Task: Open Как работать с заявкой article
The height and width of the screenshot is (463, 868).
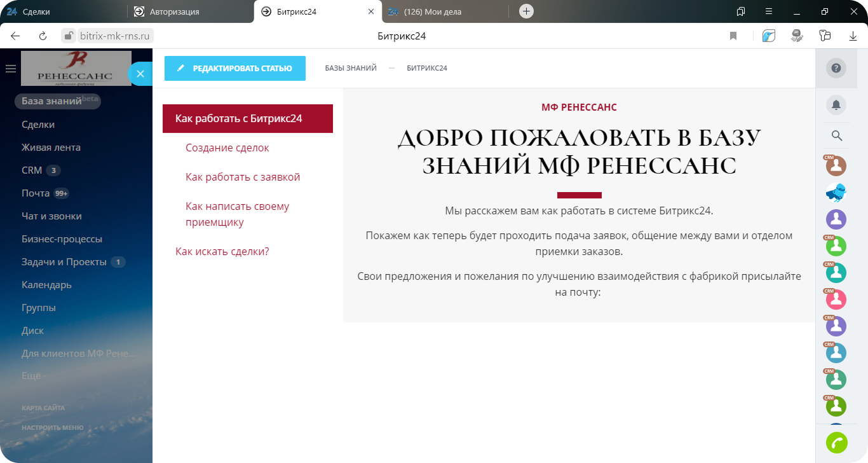Action: click(x=243, y=177)
